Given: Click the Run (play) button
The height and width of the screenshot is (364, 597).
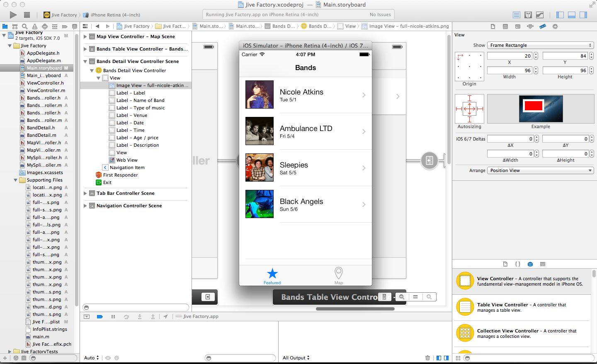Looking at the screenshot, I should point(13,15).
